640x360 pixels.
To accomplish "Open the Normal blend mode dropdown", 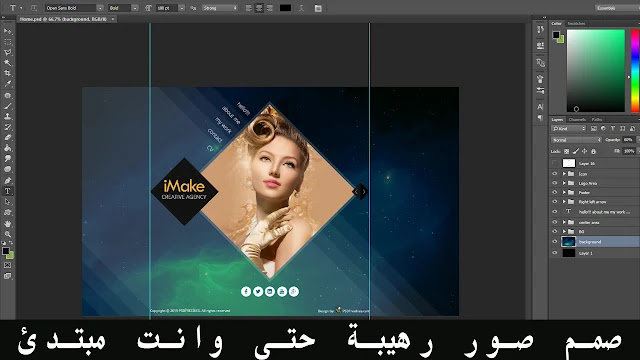I will click(x=576, y=140).
